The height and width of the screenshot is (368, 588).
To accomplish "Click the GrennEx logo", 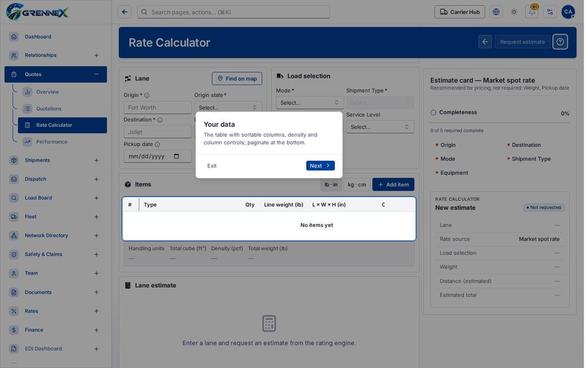I will point(37,12).
